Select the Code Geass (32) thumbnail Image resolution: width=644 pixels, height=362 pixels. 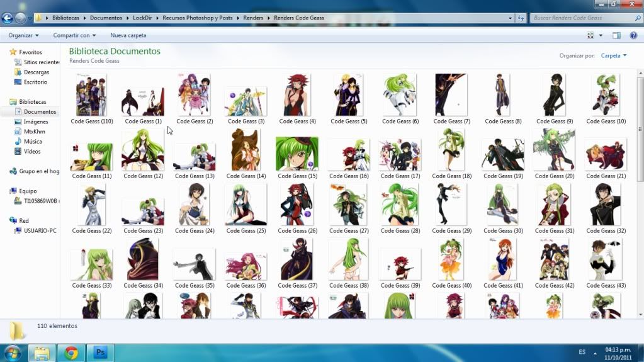pos(606,204)
